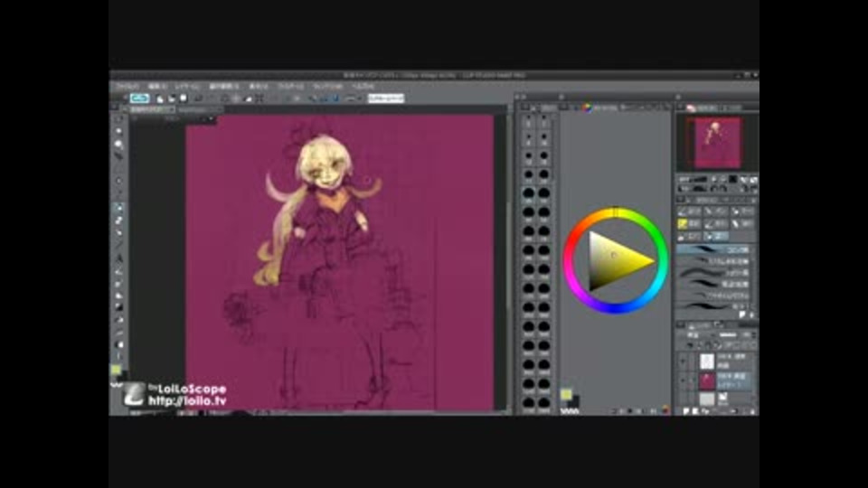Click the white highlighted text button in command bar
Image resolution: width=868 pixels, height=488 pixels.
(x=386, y=99)
